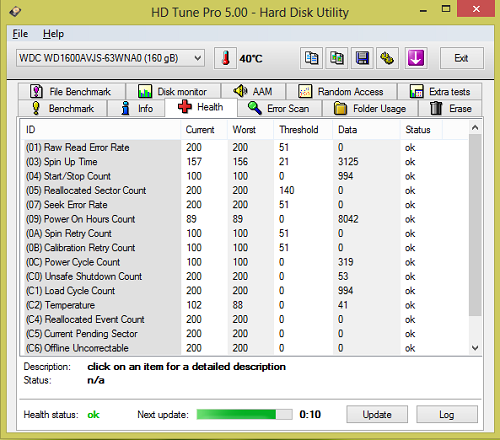This screenshot has height=440, width=500.
Task: Click the 8042 power-on hours data value
Action: click(x=348, y=219)
